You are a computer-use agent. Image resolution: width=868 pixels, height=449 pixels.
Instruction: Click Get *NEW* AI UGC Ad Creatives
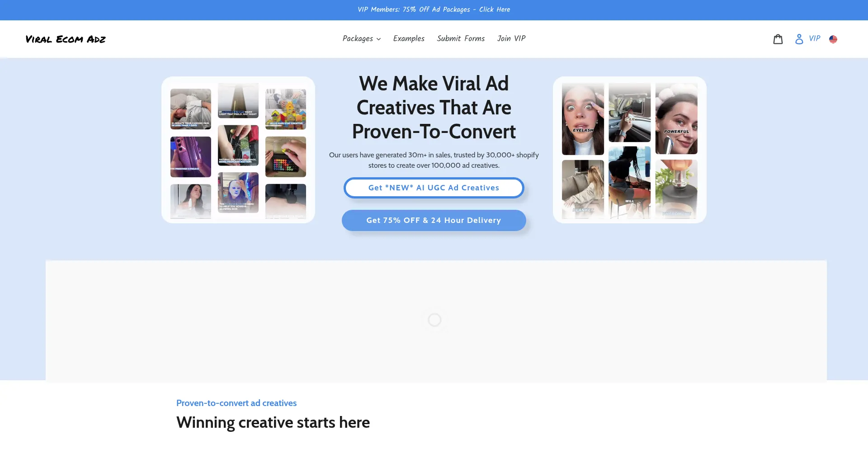pos(434,188)
